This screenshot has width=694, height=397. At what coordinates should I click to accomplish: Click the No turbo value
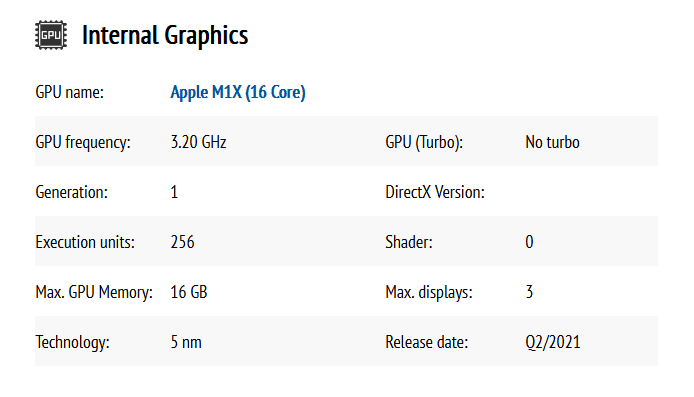[552, 142]
